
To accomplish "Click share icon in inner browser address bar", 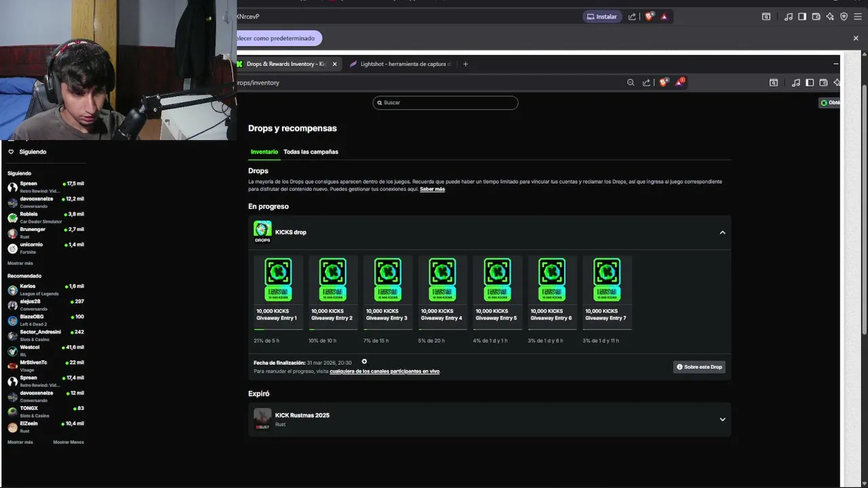I will tap(646, 83).
